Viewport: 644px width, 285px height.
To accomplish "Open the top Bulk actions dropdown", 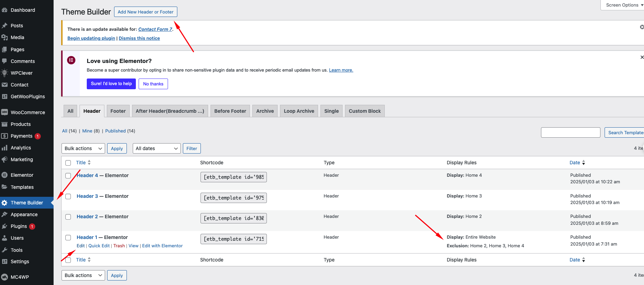I will pyautogui.click(x=83, y=148).
